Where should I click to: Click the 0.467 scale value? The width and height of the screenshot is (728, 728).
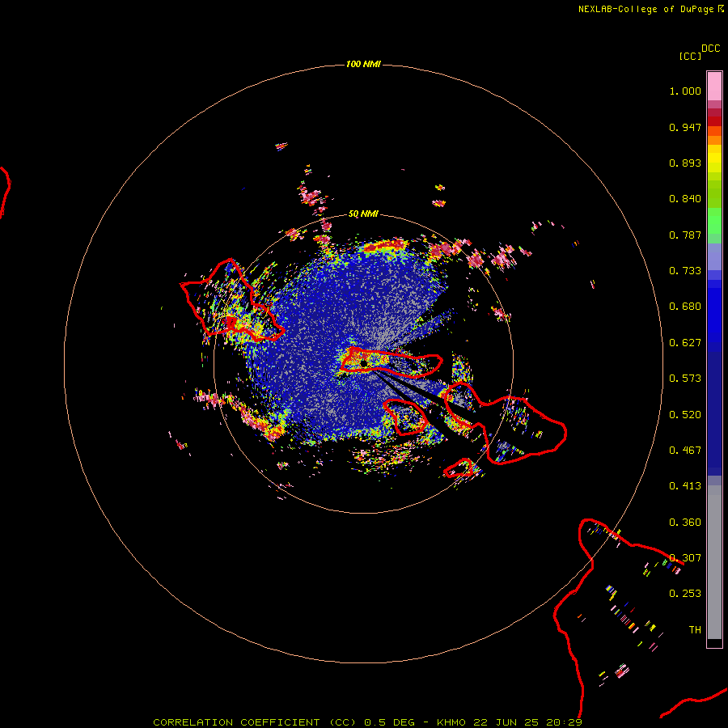tap(685, 451)
